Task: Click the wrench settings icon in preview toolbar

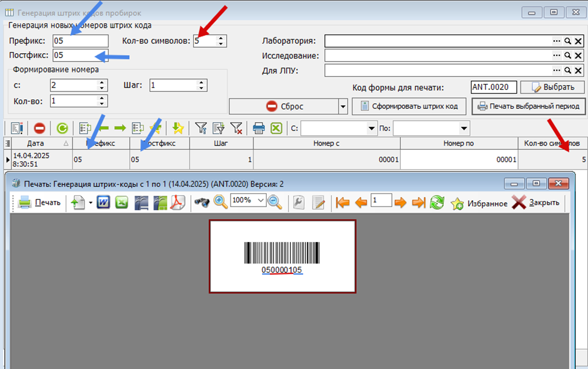Action: (x=298, y=202)
